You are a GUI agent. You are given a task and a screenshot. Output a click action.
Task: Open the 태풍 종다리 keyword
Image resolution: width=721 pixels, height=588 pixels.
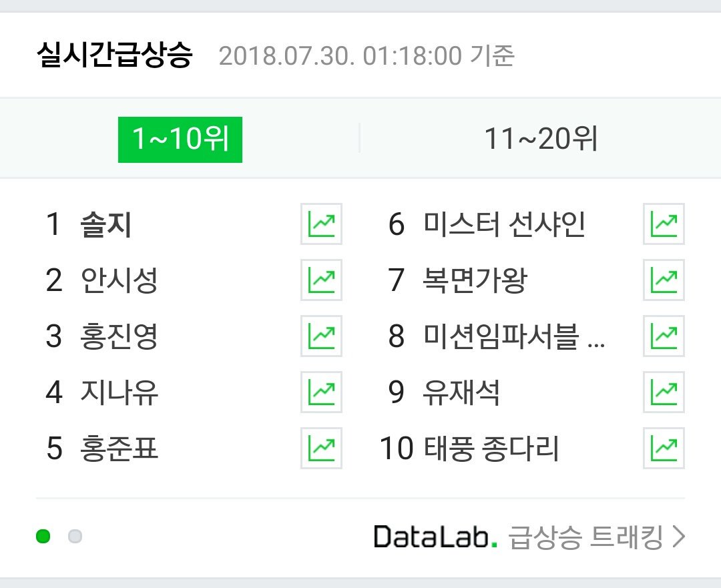(x=491, y=449)
